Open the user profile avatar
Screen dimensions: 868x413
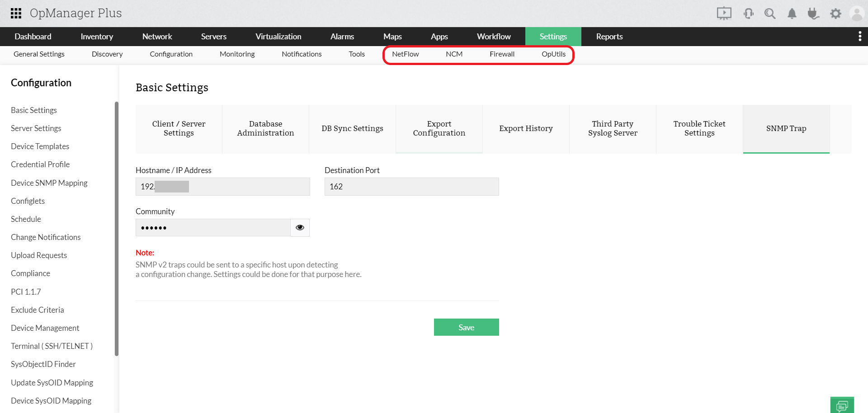tap(857, 13)
